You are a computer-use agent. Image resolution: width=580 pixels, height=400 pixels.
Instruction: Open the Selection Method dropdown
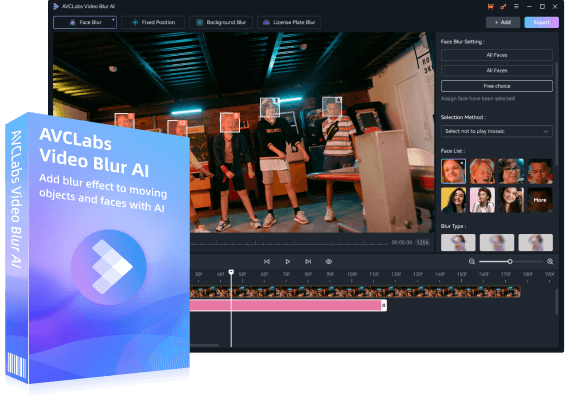(497, 131)
